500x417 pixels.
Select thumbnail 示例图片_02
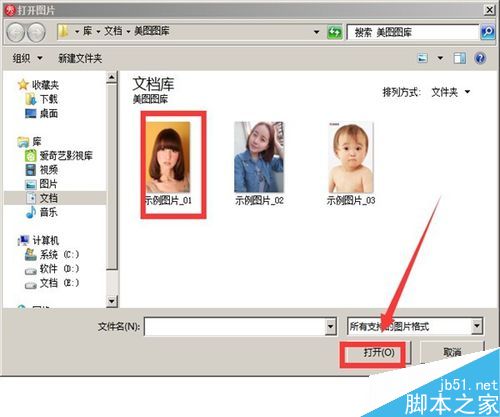[259, 163]
